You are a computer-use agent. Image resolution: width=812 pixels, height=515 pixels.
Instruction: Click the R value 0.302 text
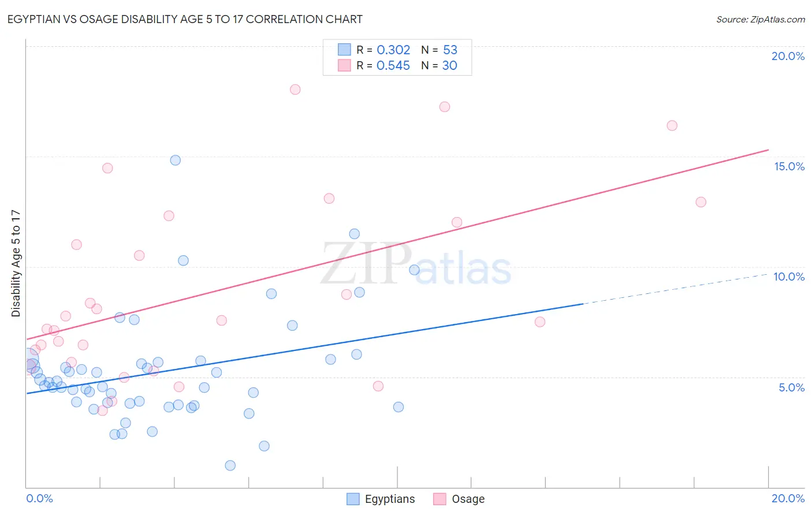coord(393,50)
